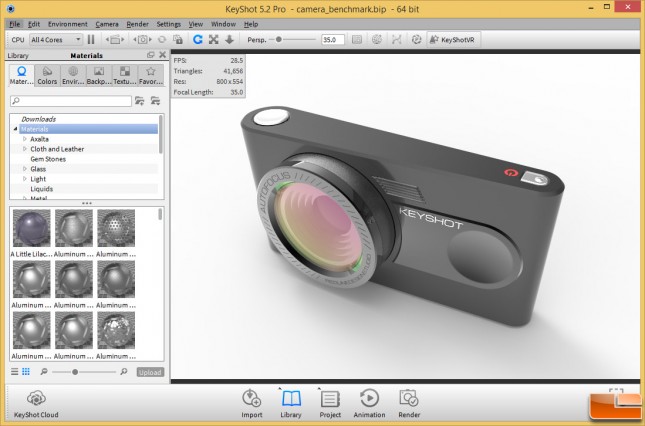
Task: Click the library search field
Action: coord(71,101)
